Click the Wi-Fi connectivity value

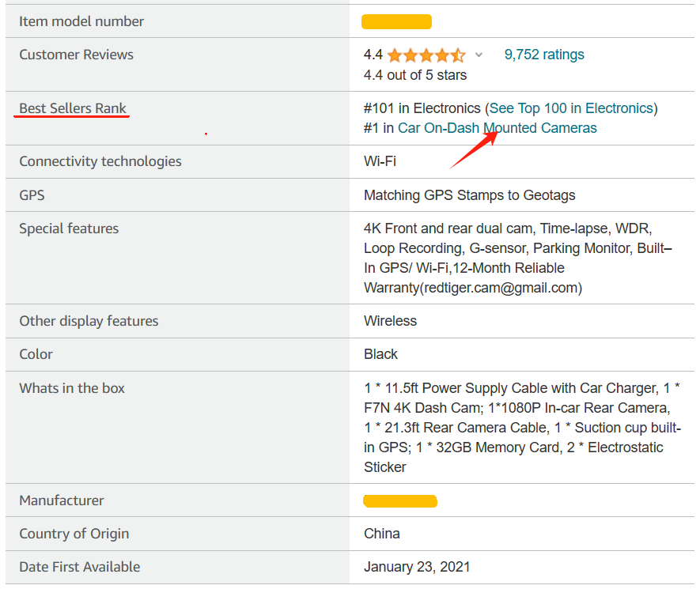pyautogui.click(x=380, y=161)
